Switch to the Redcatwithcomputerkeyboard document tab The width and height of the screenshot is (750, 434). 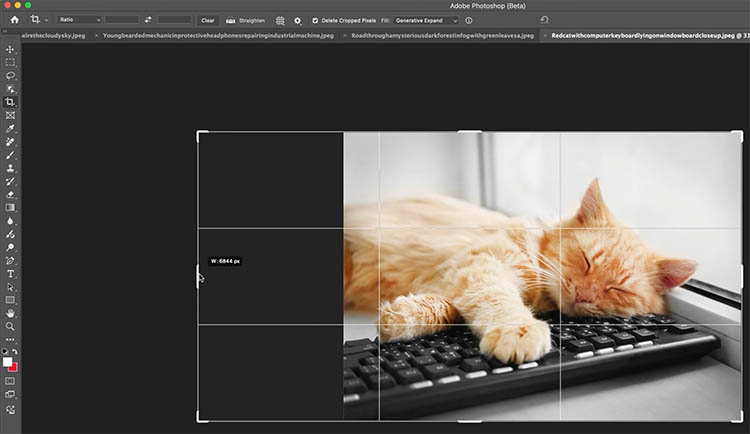pyautogui.click(x=650, y=35)
